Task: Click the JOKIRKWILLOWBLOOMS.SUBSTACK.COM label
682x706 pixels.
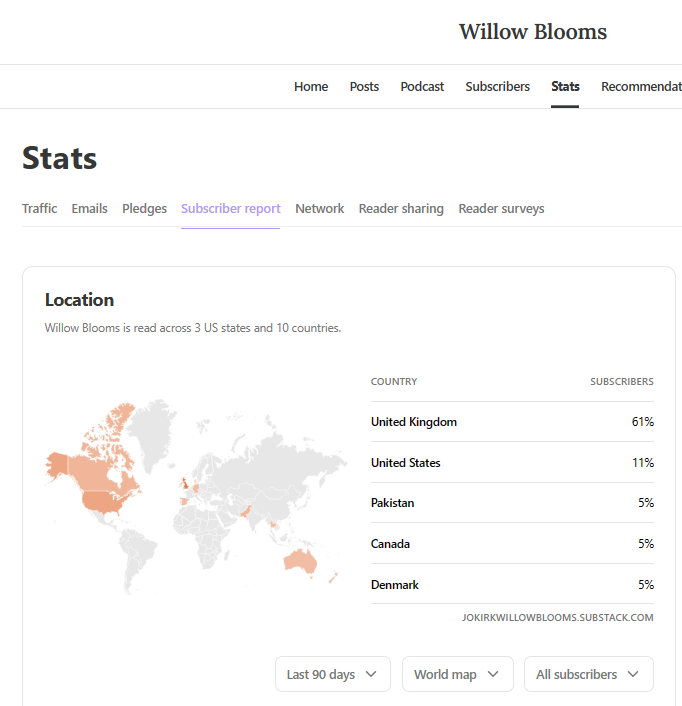Action: coord(557,617)
